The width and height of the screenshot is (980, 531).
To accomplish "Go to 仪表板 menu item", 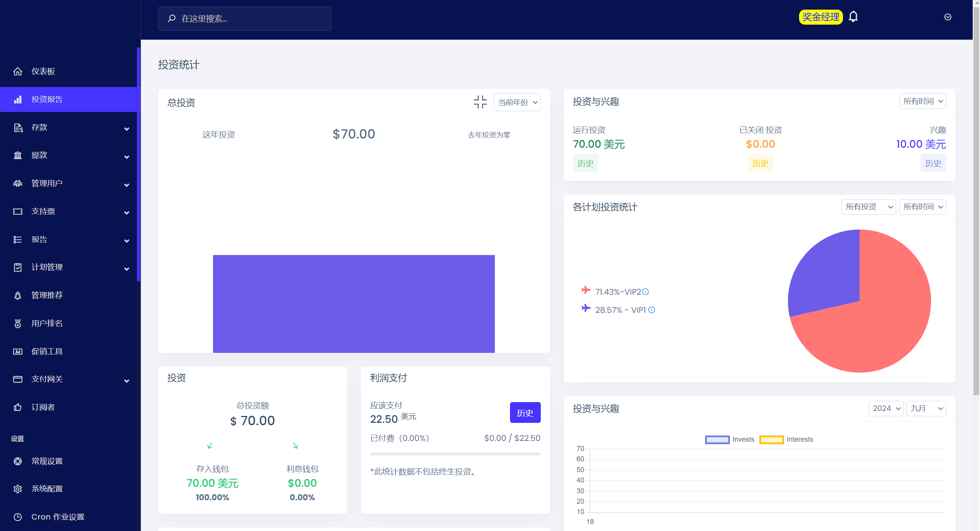I will [69, 71].
